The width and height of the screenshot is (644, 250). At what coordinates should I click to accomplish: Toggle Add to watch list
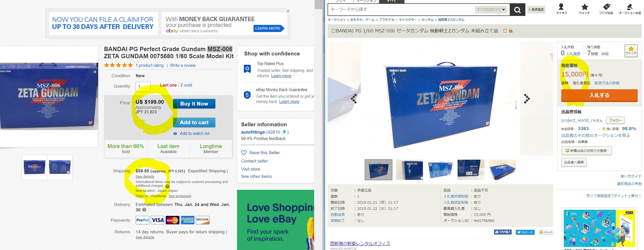191,133
